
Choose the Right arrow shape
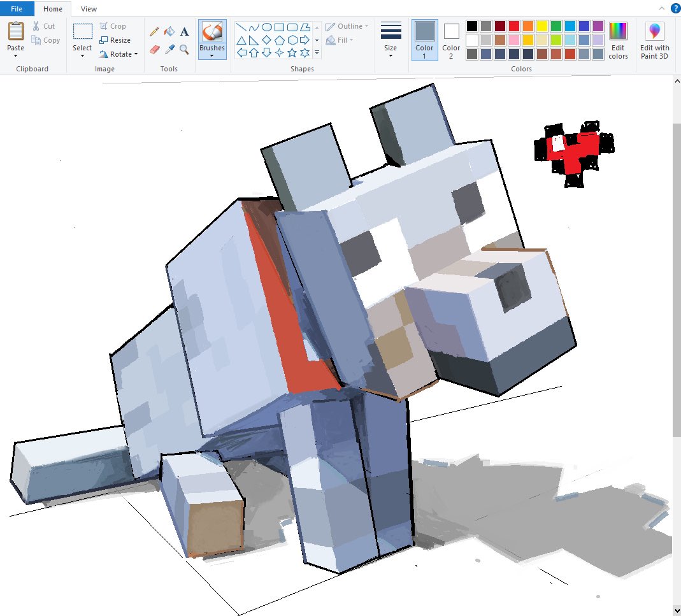point(305,40)
